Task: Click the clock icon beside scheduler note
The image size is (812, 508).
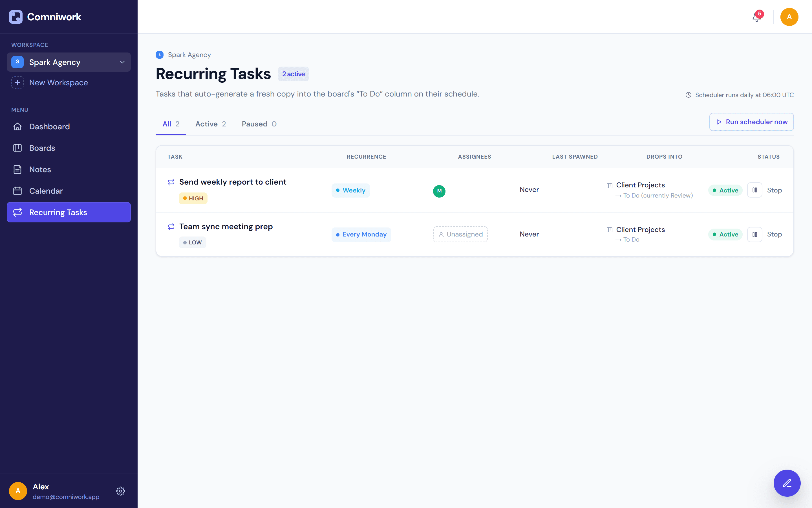Action: click(x=688, y=95)
